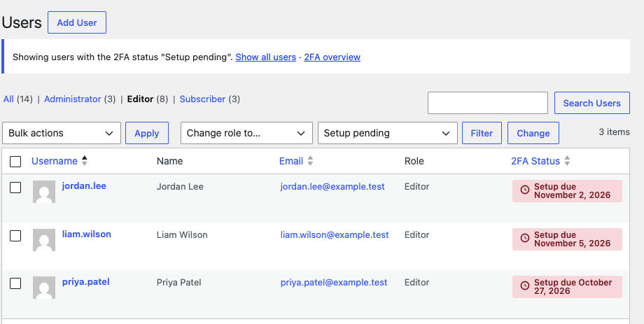Image resolution: width=644 pixels, height=324 pixels.
Task: Click the Change button
Action: (533, 133)
